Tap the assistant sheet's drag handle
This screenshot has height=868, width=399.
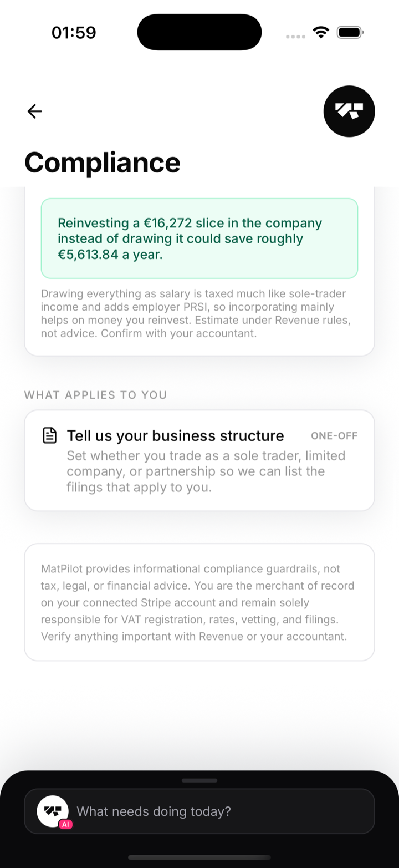point(199,780)
